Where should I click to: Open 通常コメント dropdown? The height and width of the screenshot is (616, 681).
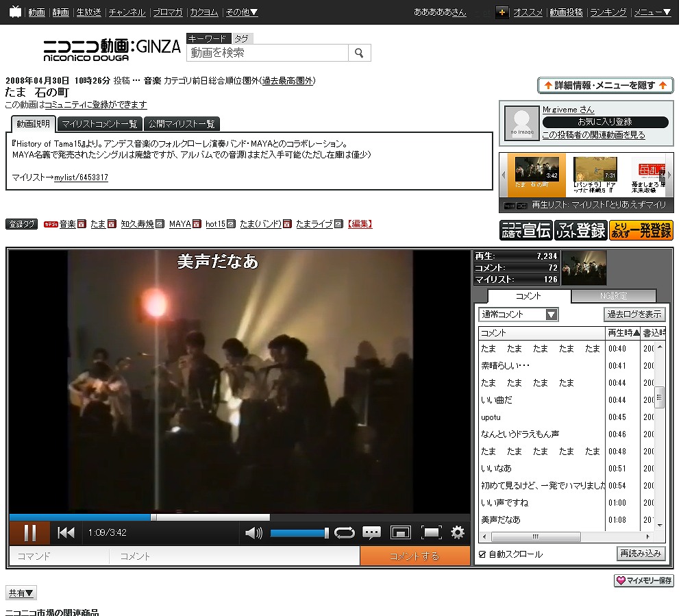tap(519, 315)
